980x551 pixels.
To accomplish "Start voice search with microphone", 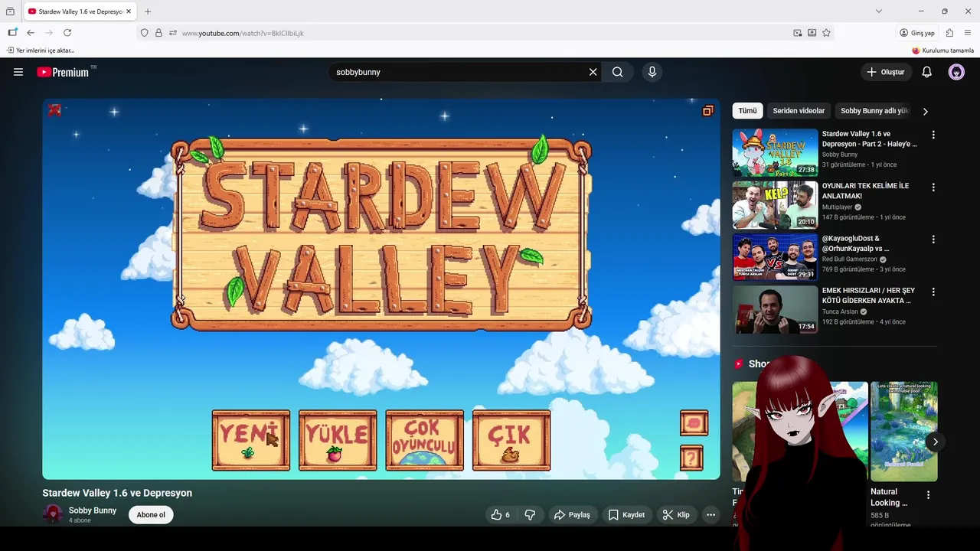I will point(652,72).
